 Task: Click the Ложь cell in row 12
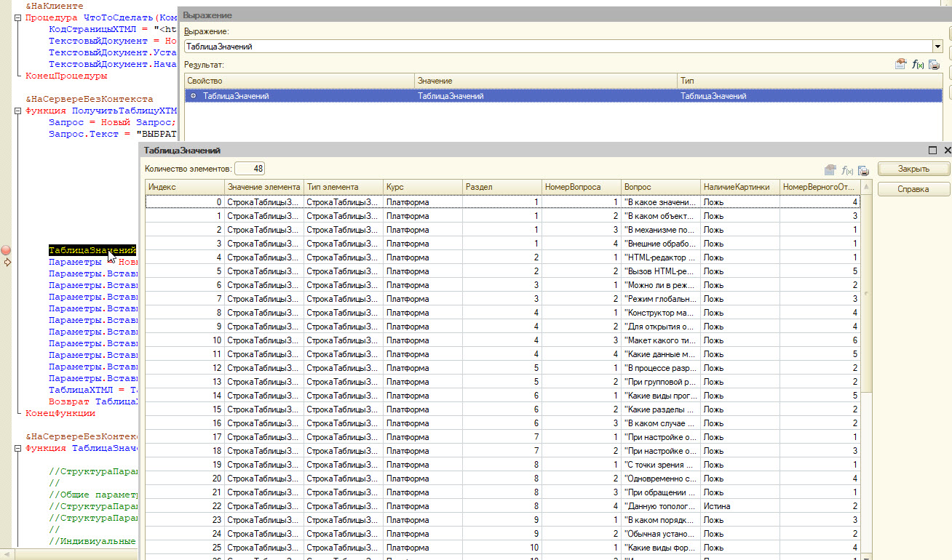tap(740, 368)
